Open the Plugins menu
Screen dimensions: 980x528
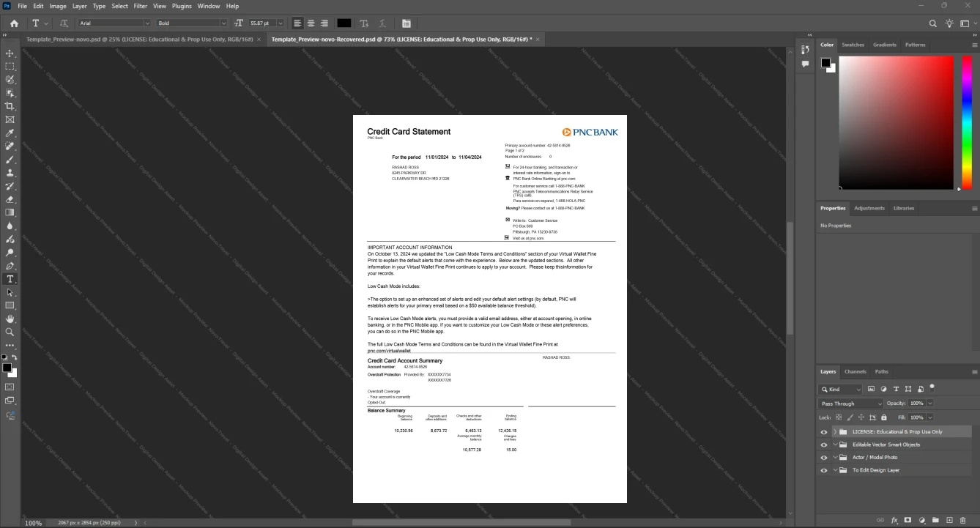(182, 6)
